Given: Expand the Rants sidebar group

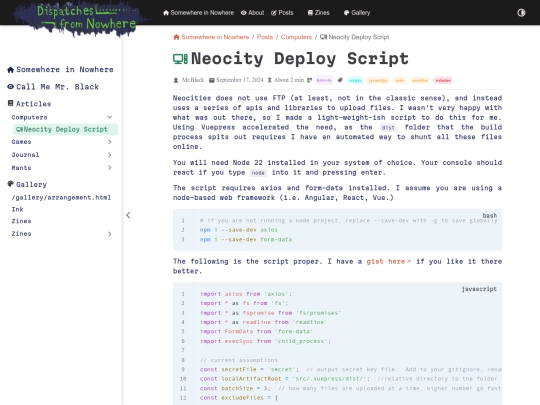Looking at the screenshot, I should (63, 168).
